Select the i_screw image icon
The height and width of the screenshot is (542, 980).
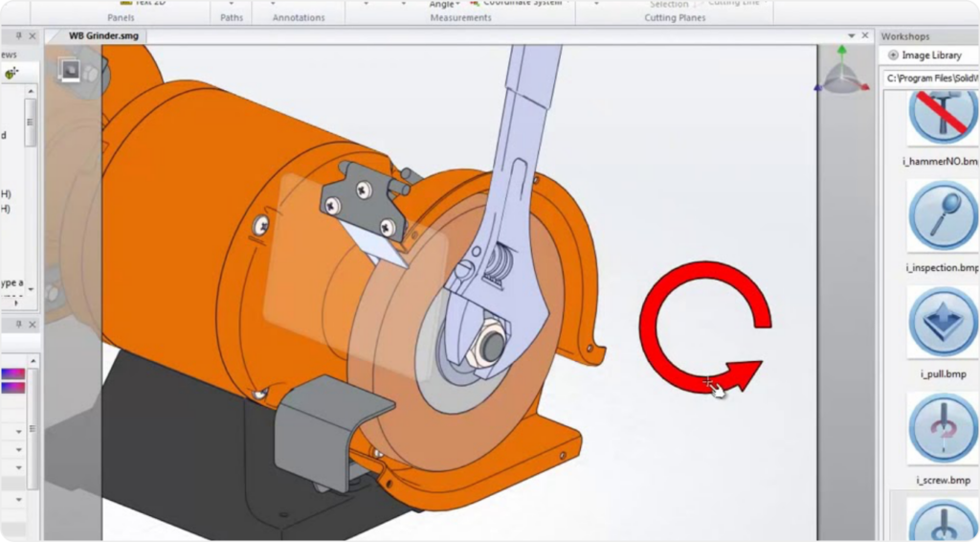(943, 427)
